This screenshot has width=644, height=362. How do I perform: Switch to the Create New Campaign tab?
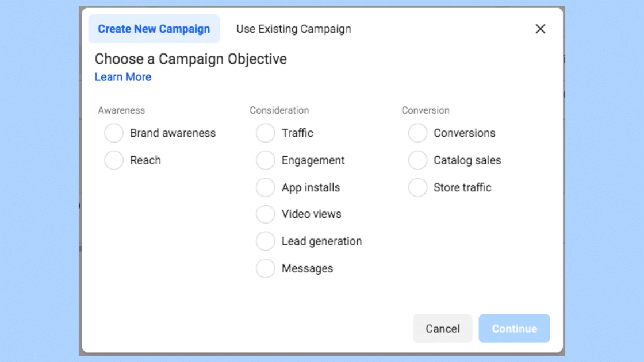pyautogui.click(x=154, y=29)
